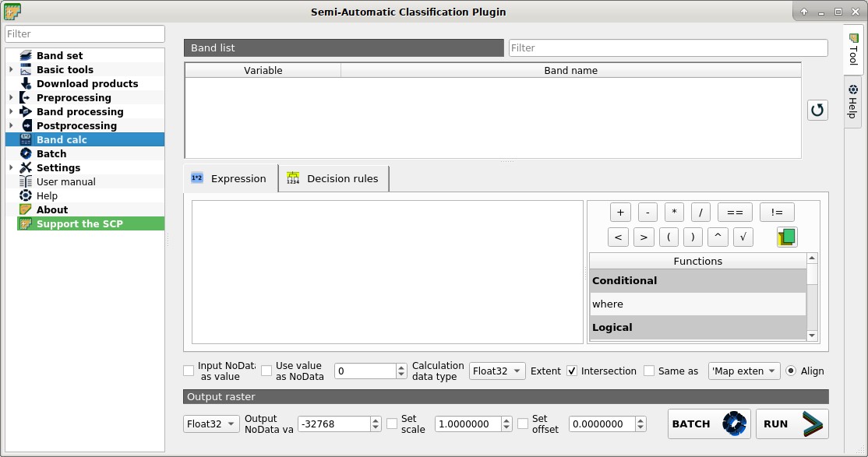
Task: Select the Batch item in sidebar
Action: (51, 154)
